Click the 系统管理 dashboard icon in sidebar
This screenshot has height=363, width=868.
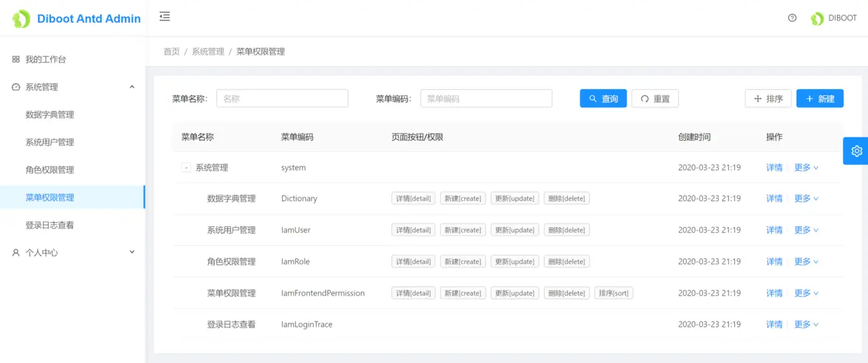point(16,87)
